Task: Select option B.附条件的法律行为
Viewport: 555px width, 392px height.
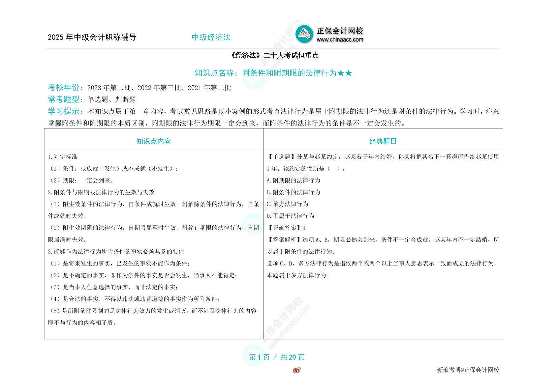Action: point(293,192)
